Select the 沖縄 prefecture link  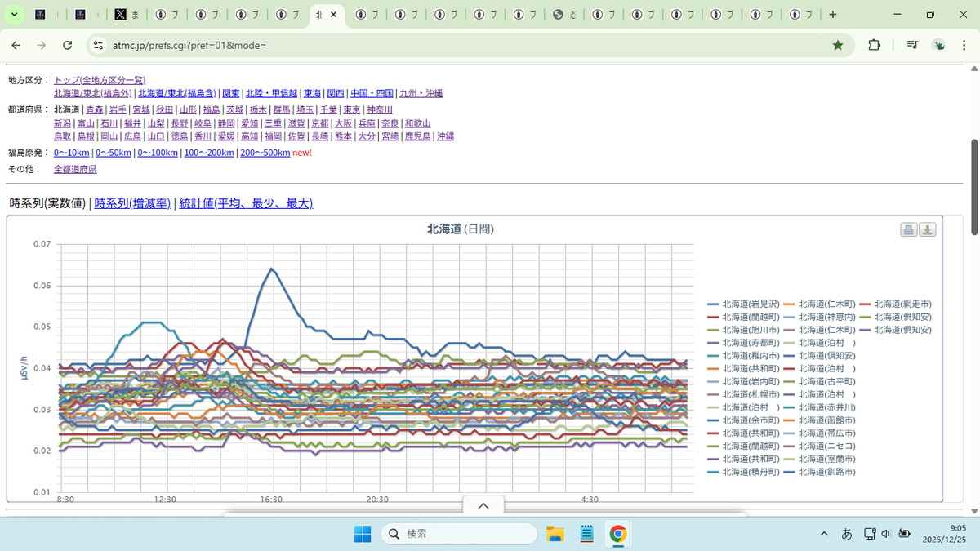[445, 136]
